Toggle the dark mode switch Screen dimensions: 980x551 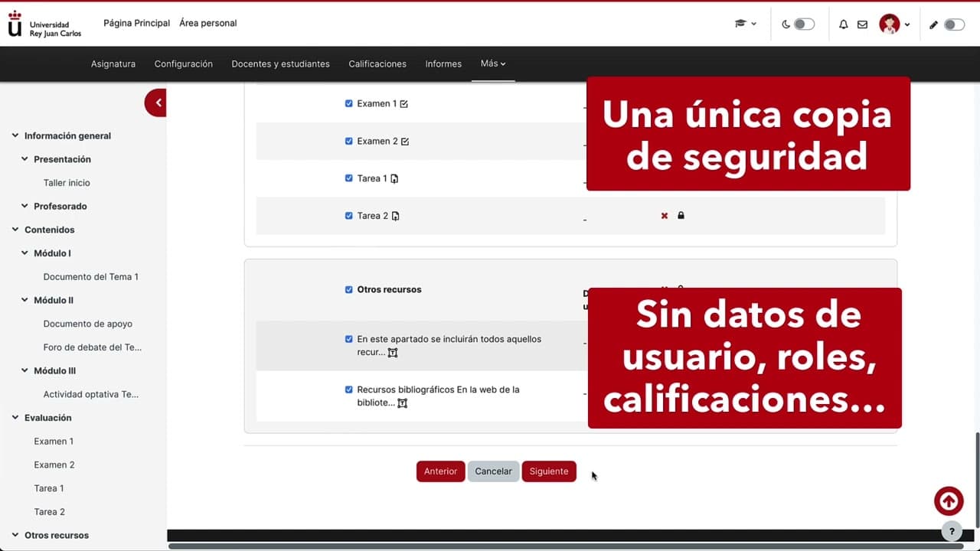pos(804,24)
